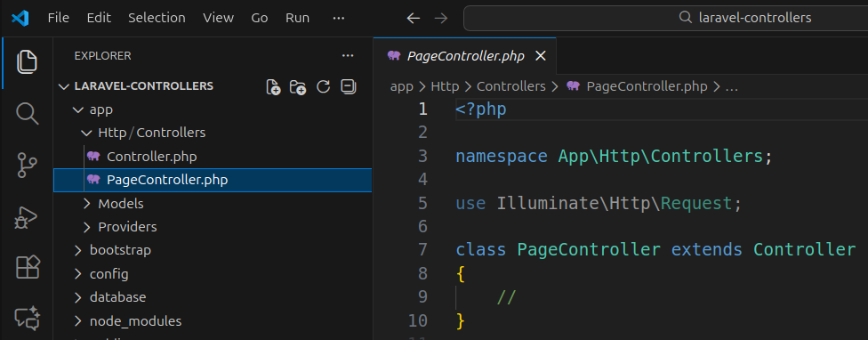This screenshot has height=340, width=868.
Task: Open the Go menu
Action: pyautogui.click(x=260, y=18)
